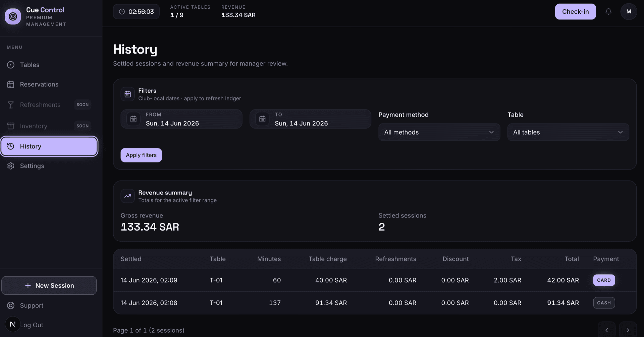Image resolution: width=644 pixels, height=337 pixels.
Task: Click the Minutes column header
Action: [x=269, y=259]
